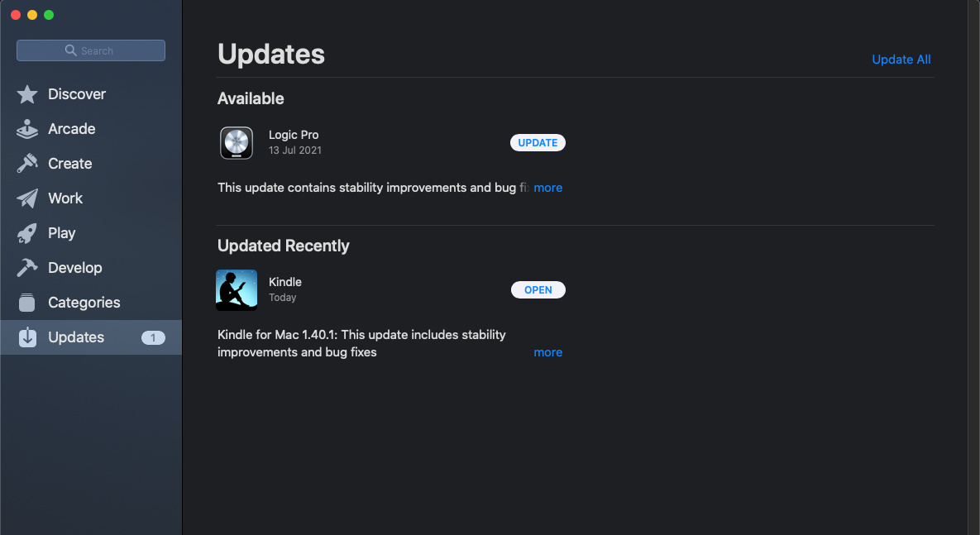Viewport: 980px width, 535px height.
Task: Select the Discover star icon in sidebar
Action: coord(26,93)
